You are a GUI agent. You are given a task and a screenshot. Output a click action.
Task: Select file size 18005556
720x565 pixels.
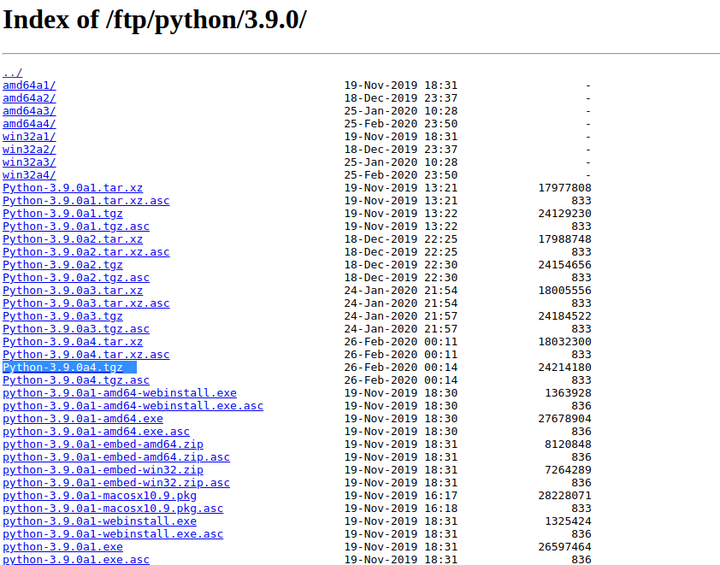click(564, 291)
